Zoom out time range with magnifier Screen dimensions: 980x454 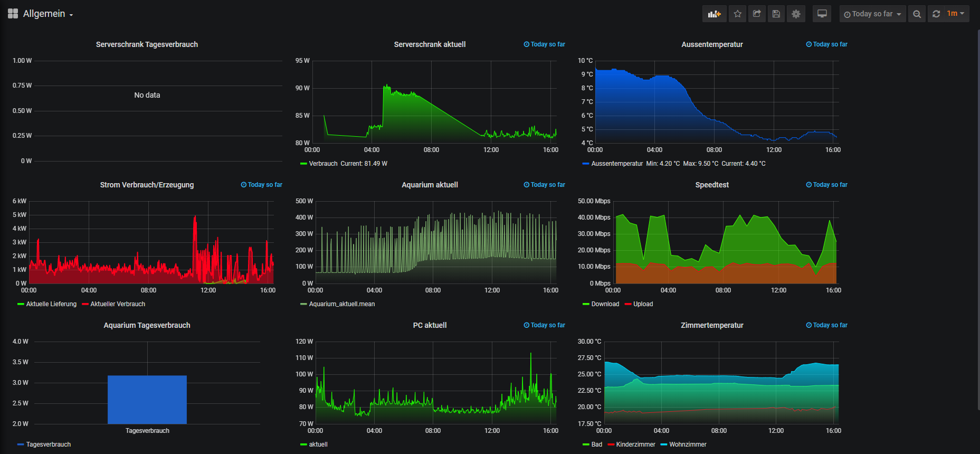(x=917, y=14)
